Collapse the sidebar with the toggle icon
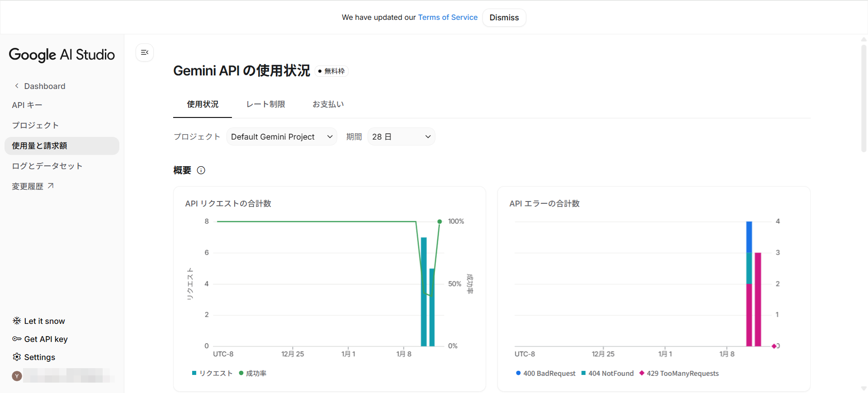The width and height of the screenshot is (868, 393). point(145,53)
